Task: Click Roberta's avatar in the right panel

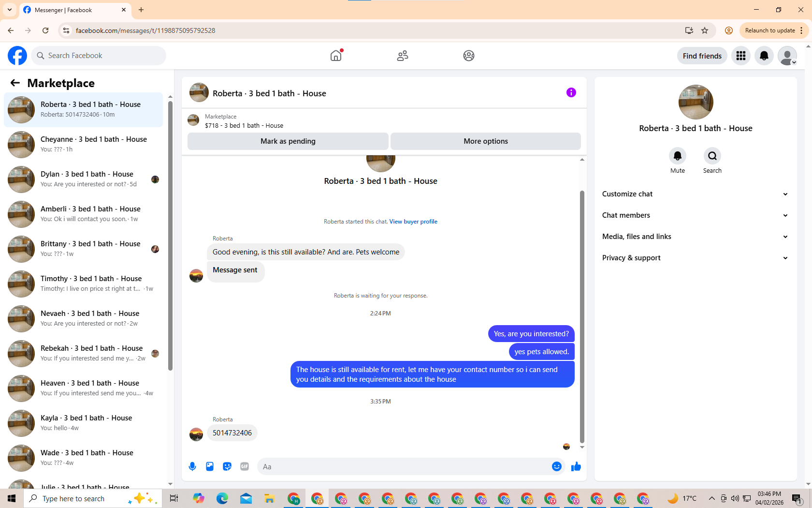Action: coord(696,102)
